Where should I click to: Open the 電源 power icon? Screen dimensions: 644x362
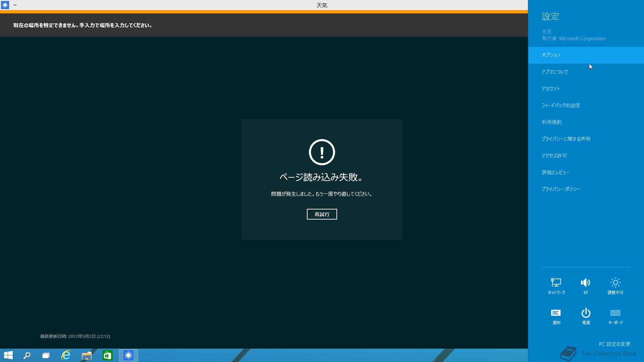pos(586,316)
